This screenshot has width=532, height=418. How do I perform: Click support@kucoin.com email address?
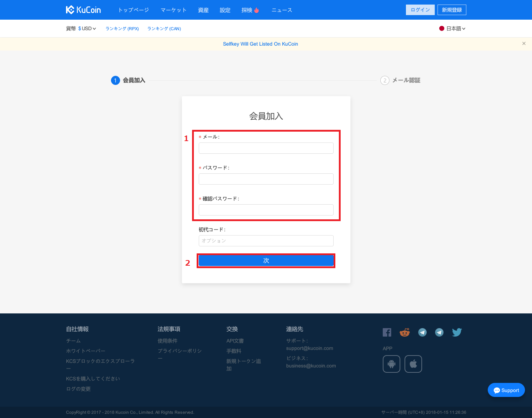310,348
